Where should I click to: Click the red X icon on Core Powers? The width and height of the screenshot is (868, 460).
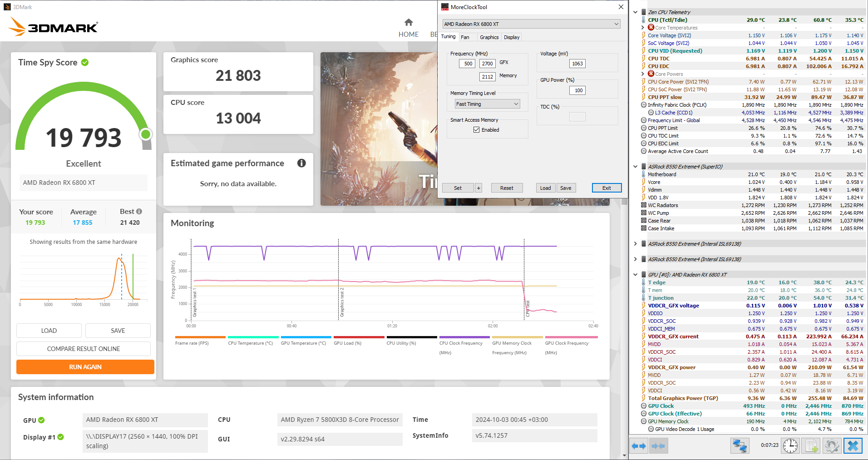click(x=651, y=74)
